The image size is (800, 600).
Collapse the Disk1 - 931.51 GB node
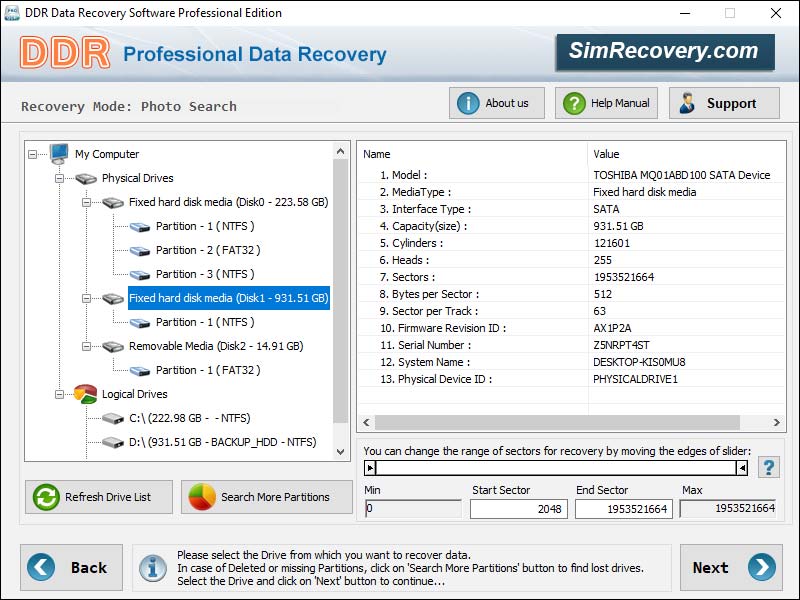(86, 298)
